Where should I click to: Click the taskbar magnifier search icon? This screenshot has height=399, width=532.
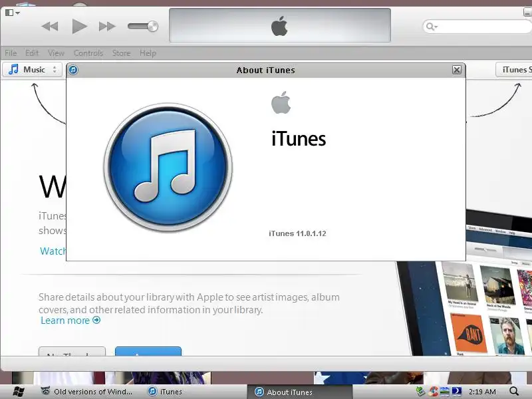pos(514,392)
